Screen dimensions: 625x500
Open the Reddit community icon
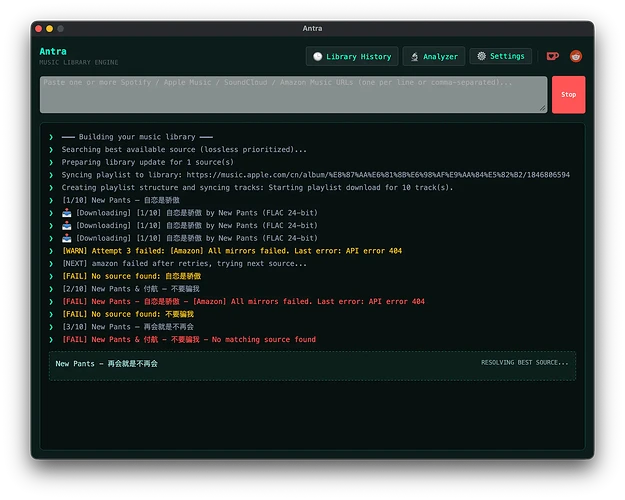[x=576, y=57]
